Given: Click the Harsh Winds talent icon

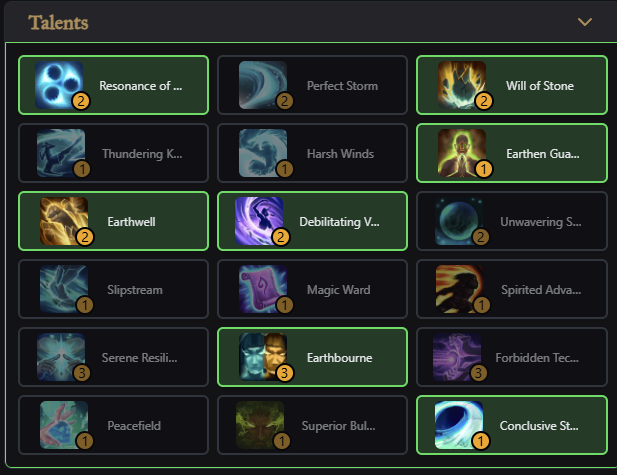Looking at the screenshot, I should click(x=262, y=153).
